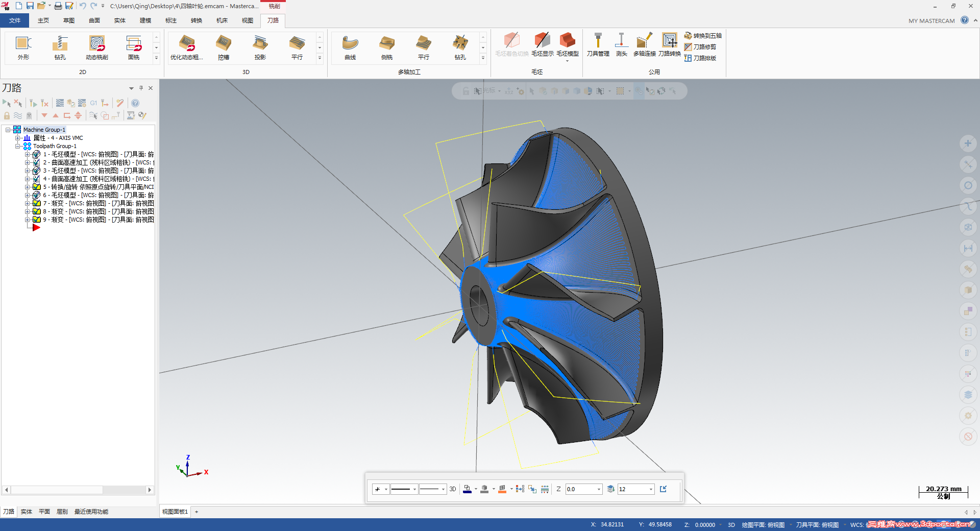Select the multiaxis 钻孔 drill toolpath
The width and height of the screenshot is (980, 531).
[x=460, y=47]
